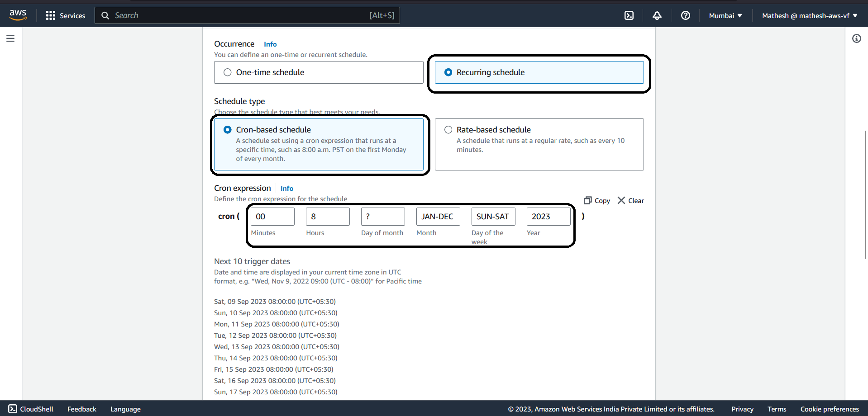Select the 'Sat, 09 Sep 2023 08:00:00' trigger date
The image size is (868, 416).
(275, 301)
